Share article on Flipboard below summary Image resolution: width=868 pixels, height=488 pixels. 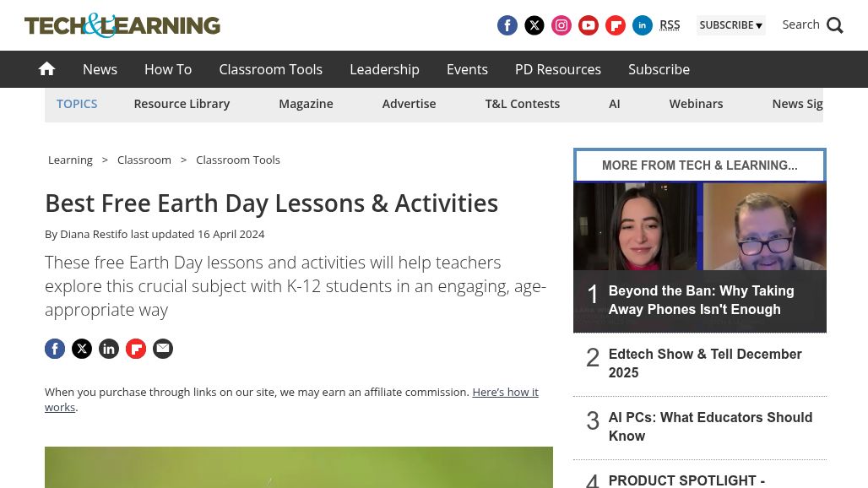coord(136,349)
